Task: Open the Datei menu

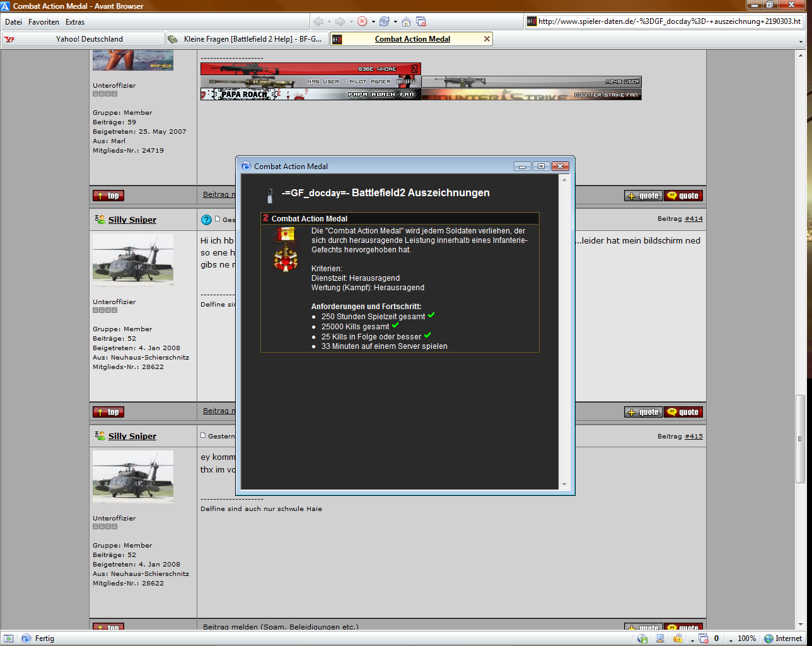Action: 13,22
